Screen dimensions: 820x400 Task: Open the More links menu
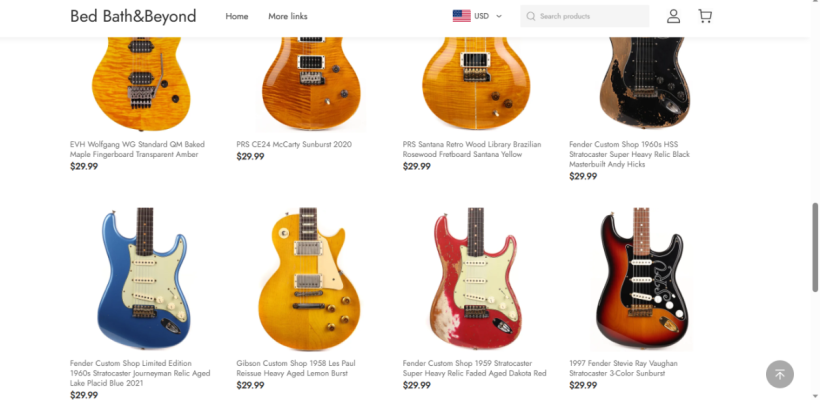[x=288, y=16]
